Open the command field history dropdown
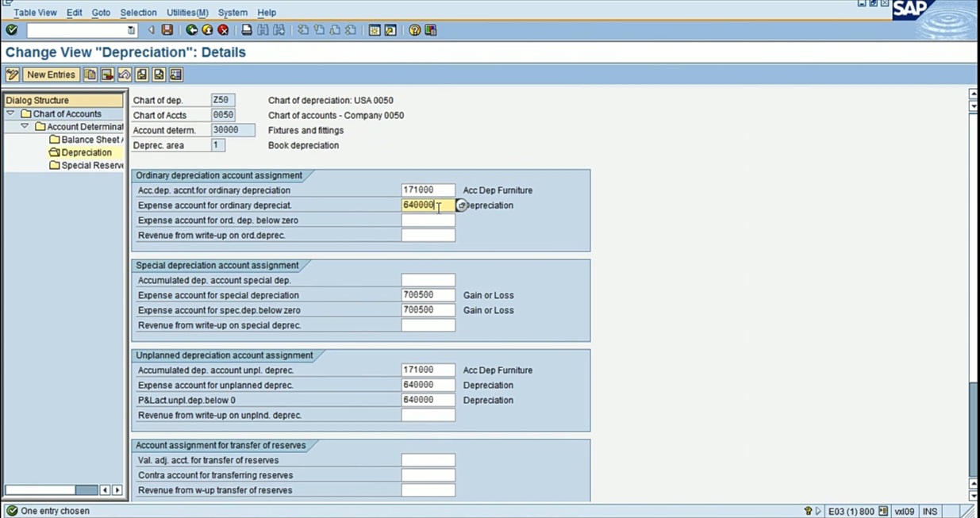The image size is (980, 518). [132, 30]
